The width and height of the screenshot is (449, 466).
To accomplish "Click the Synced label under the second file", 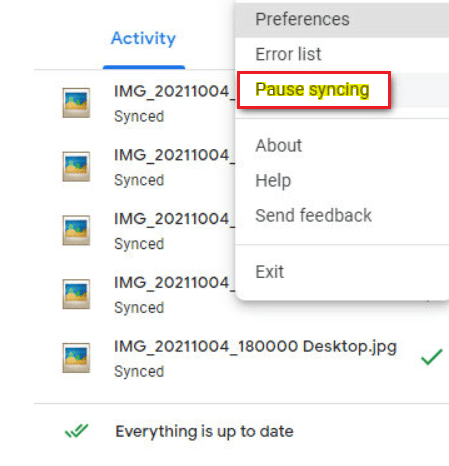I will 139,180.
